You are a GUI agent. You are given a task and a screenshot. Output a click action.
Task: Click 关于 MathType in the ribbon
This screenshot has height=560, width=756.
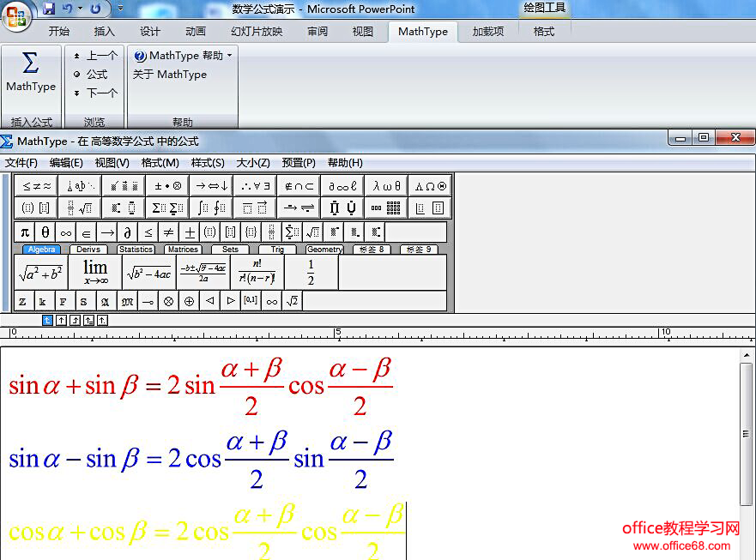tap(168, 75)
